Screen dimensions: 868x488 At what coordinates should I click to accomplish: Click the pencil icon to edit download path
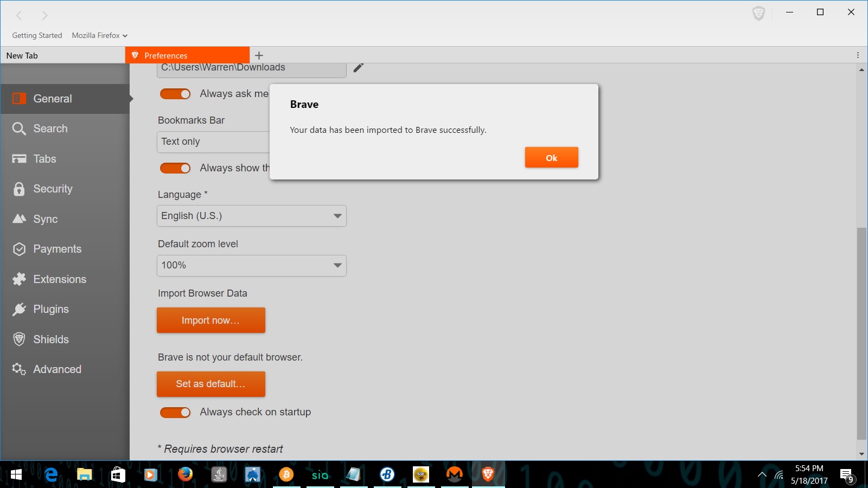pos(359,68)
